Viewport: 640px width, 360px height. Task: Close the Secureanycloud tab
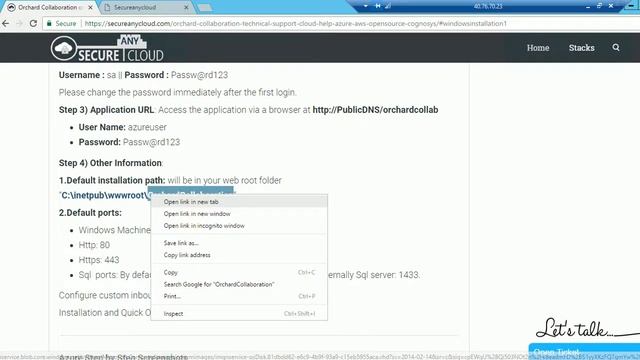(x=186, y=7)
